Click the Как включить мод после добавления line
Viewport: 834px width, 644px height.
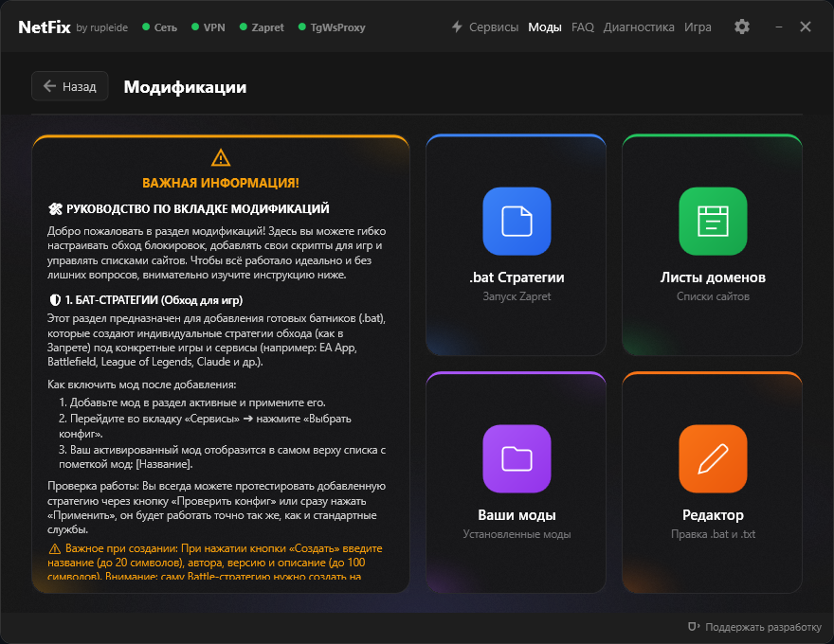[x=142, y=385]
